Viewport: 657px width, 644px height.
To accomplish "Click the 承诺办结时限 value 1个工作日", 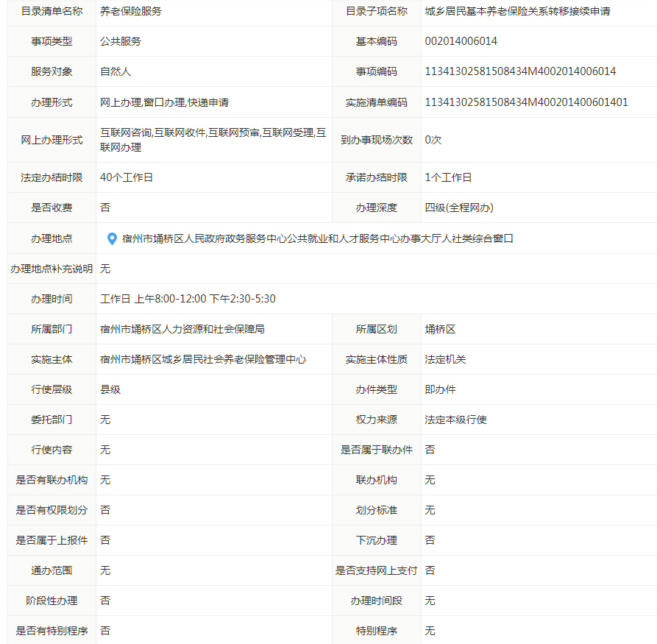I will click(x=448, y=177).
